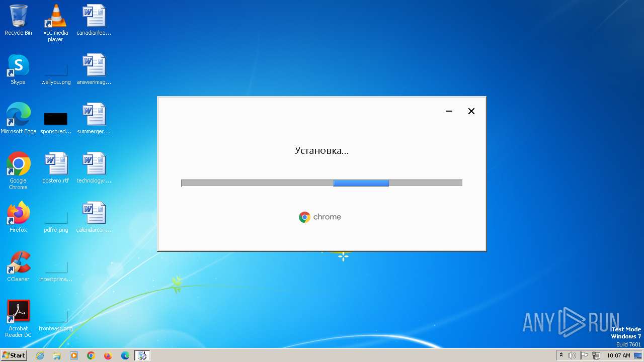Image resolution: width=644 pixels, height=362 pixels.
Task: Open the Action Center flag icon
Action: click(584, 355)
